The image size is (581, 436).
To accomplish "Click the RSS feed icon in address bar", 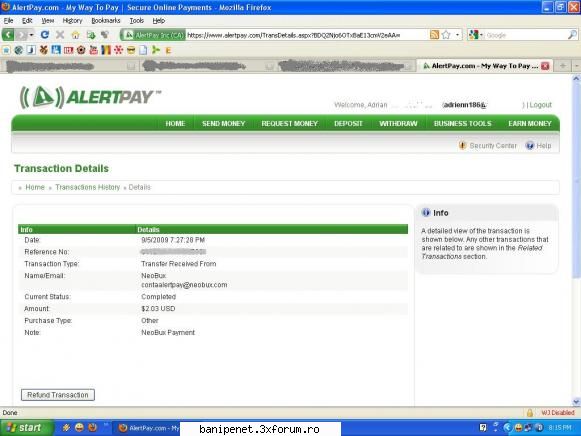I will [x=435, y=35].
